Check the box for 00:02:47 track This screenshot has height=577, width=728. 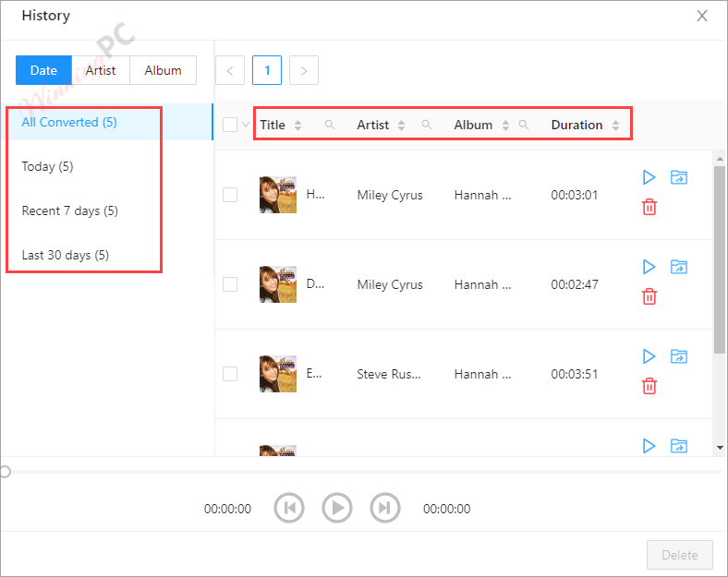point(230,284)
